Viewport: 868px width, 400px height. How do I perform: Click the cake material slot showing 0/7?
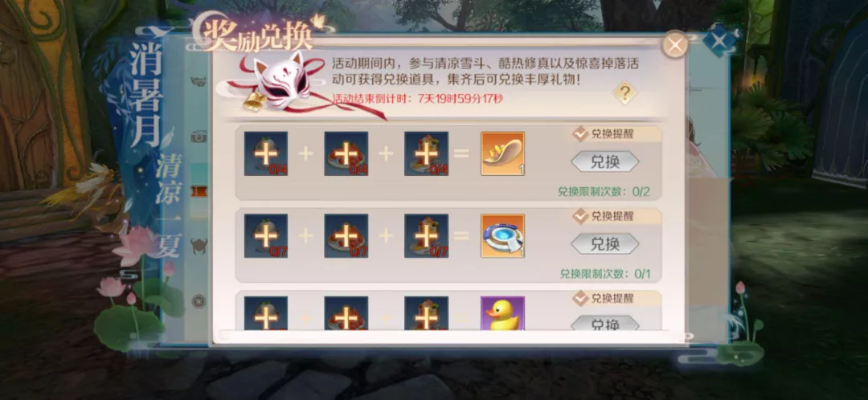(346, 235)
